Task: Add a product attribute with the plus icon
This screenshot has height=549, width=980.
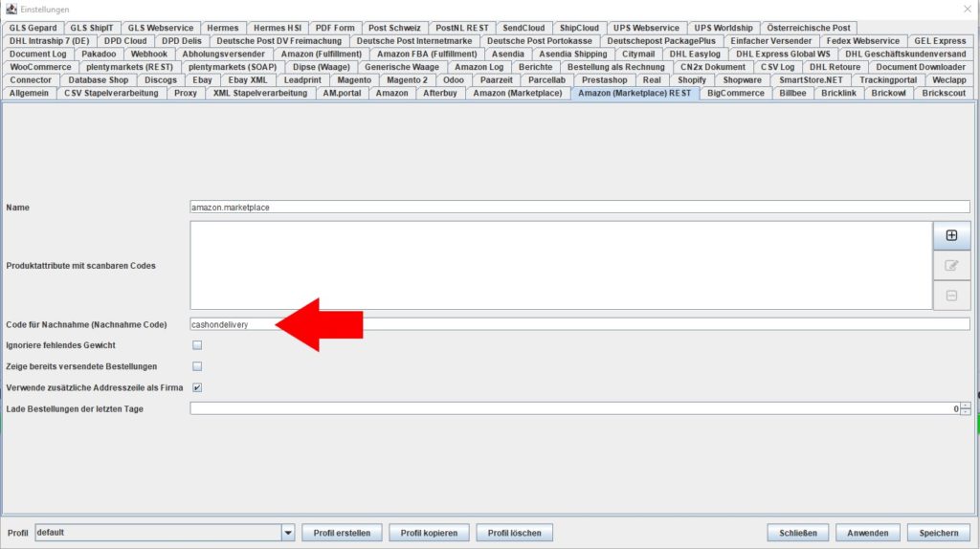Action: click(951, 235)
